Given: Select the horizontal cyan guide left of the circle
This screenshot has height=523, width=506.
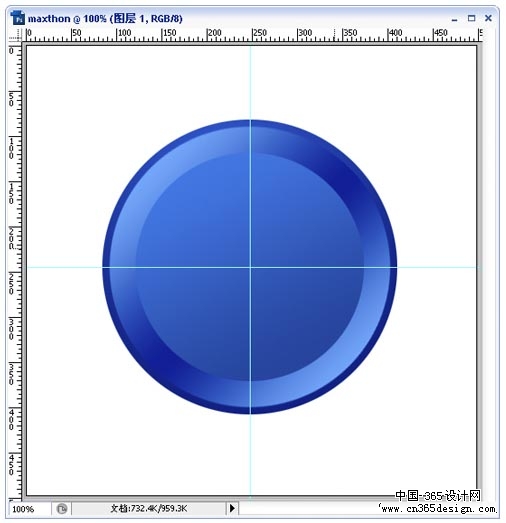Looking at the screenshot, I should [64, 267].
